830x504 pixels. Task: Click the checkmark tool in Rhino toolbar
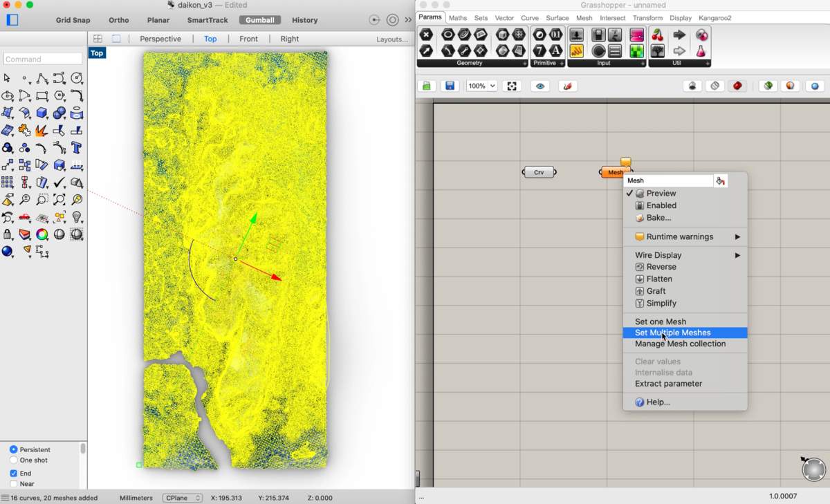pos(59,183)
